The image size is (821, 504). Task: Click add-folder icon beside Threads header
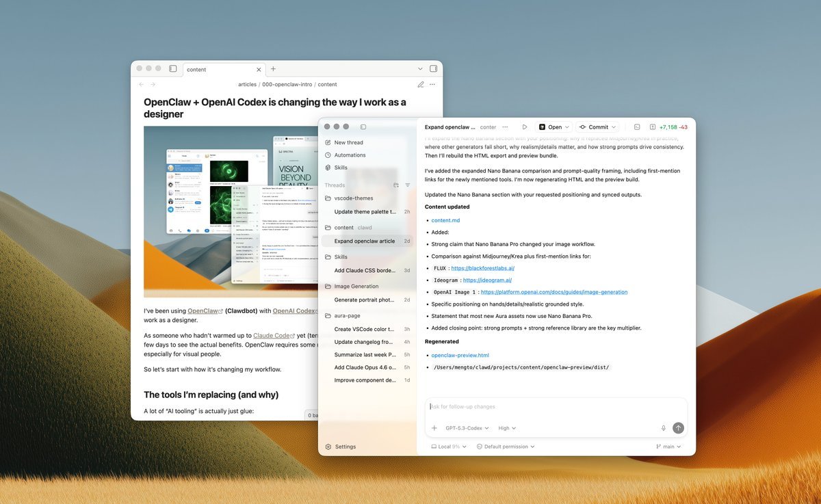coord(396,185)
